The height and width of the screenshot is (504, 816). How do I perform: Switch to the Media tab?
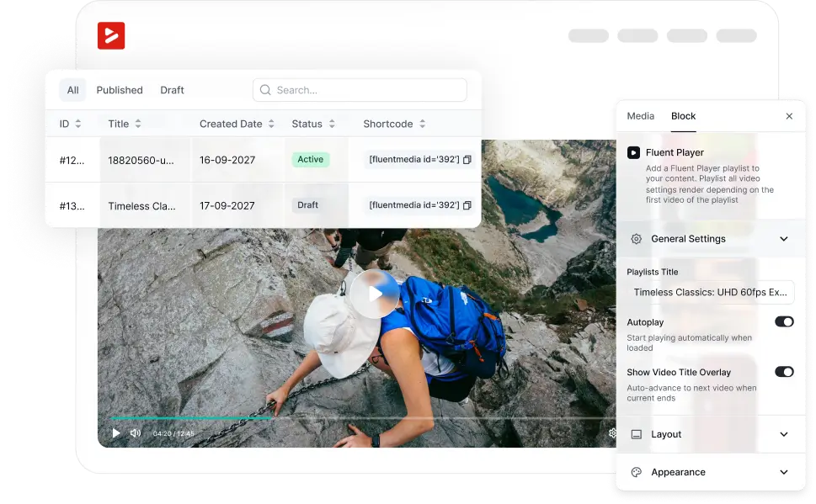[640, 116]
